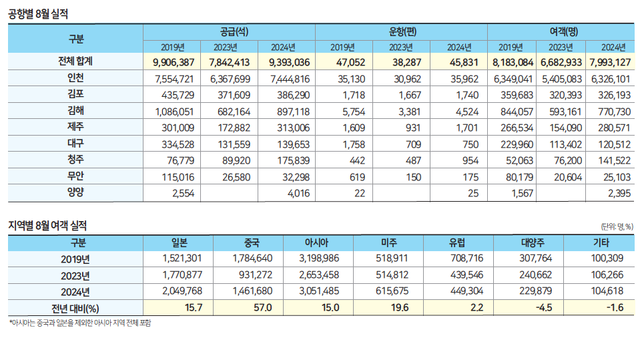644x338 pixels.
Task: Select the '인천' row label
Action: [75, 77]
